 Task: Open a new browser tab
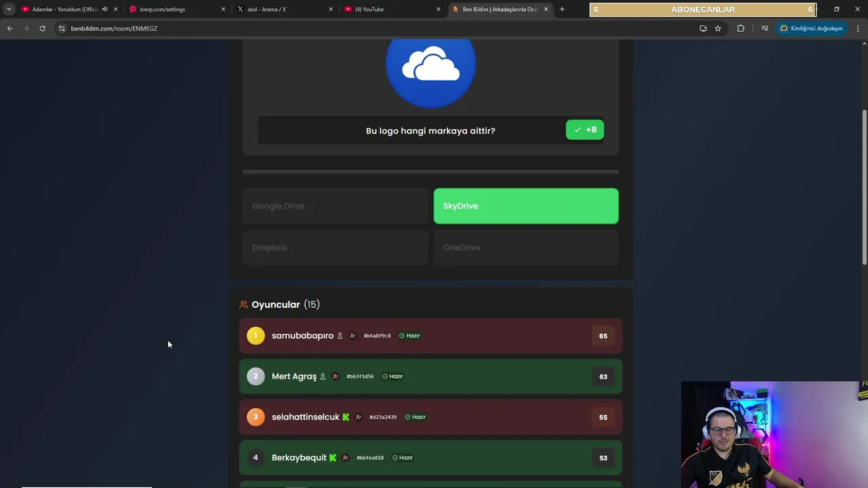pos(562,9)
